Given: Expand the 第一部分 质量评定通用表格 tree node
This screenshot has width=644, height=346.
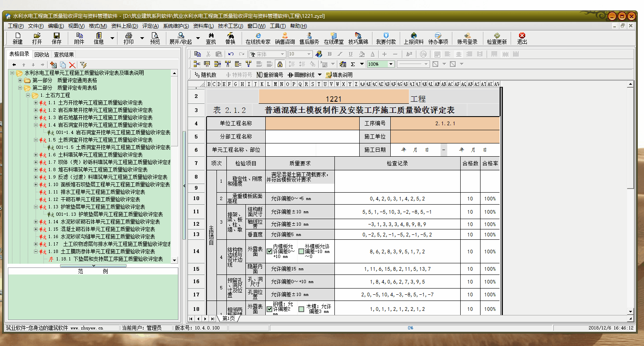Looking at the screenshot, I should click(x=20, y=80).
